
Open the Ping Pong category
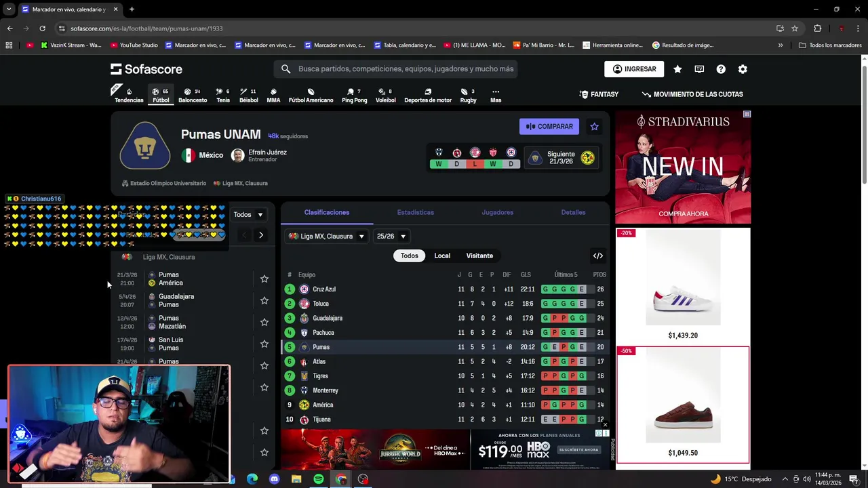point(354,95)
